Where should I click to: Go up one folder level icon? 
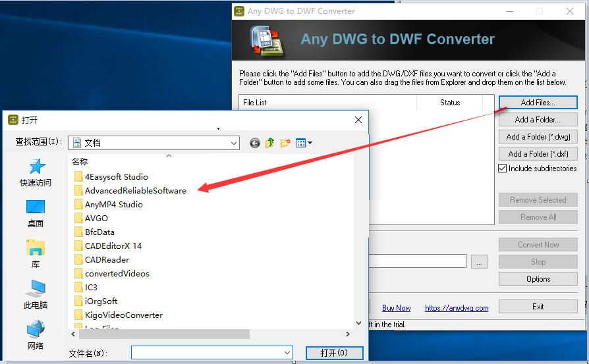[269, 143]
